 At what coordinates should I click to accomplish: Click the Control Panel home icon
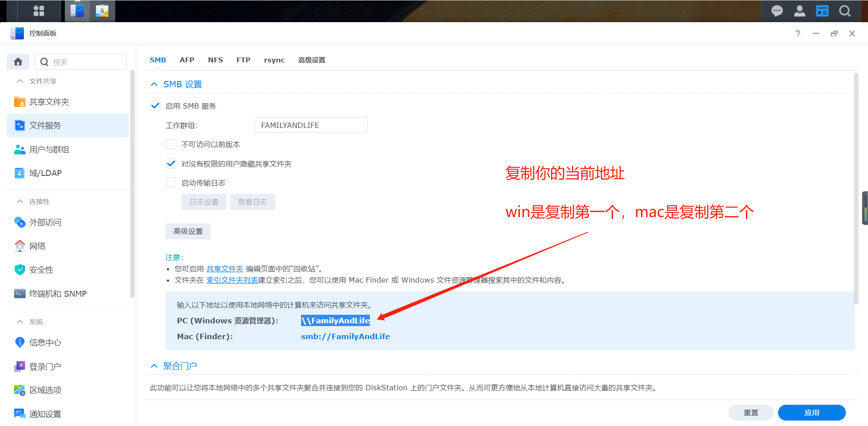tap(18, 62)
